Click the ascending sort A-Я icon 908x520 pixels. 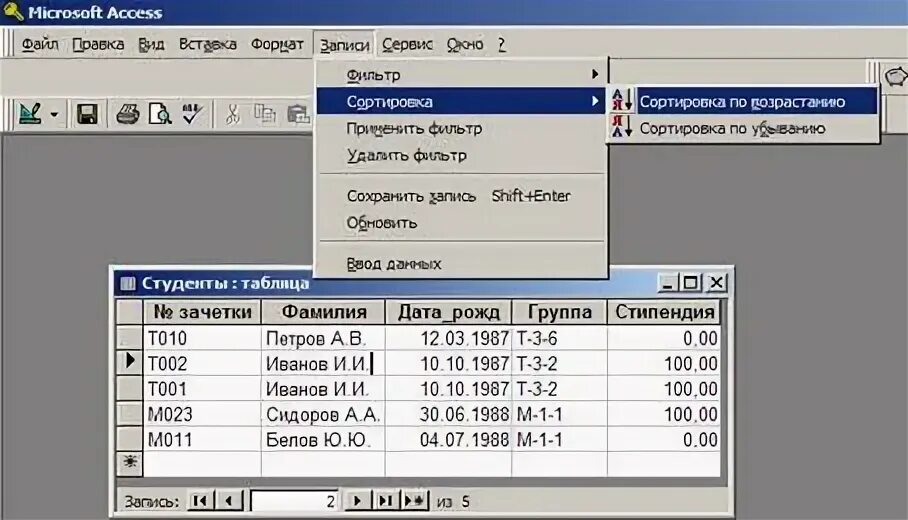click(x=622, y=101)
